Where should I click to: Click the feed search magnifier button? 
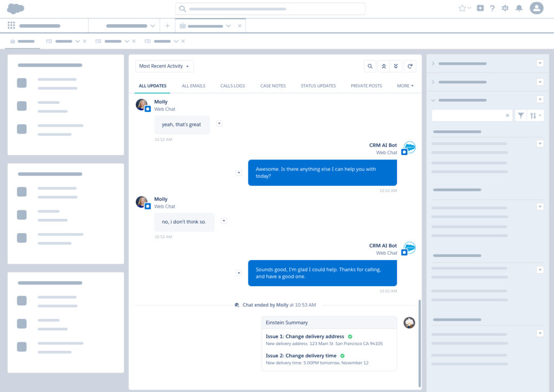pos(370,66)
